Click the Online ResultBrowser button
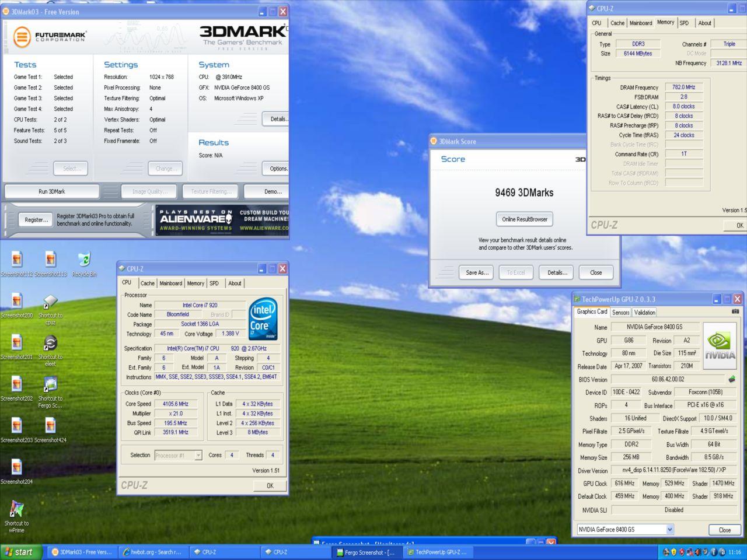 coord(525,219)
